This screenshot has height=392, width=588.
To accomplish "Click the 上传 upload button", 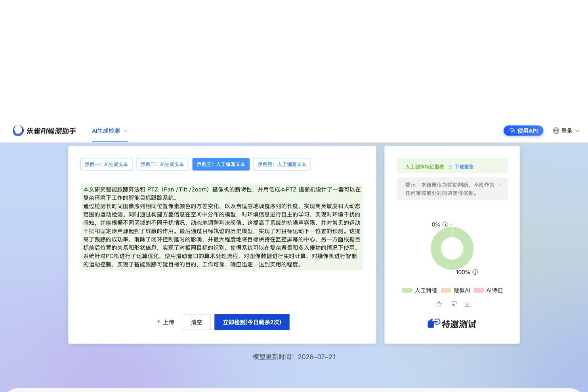I will tap(165, 322).
